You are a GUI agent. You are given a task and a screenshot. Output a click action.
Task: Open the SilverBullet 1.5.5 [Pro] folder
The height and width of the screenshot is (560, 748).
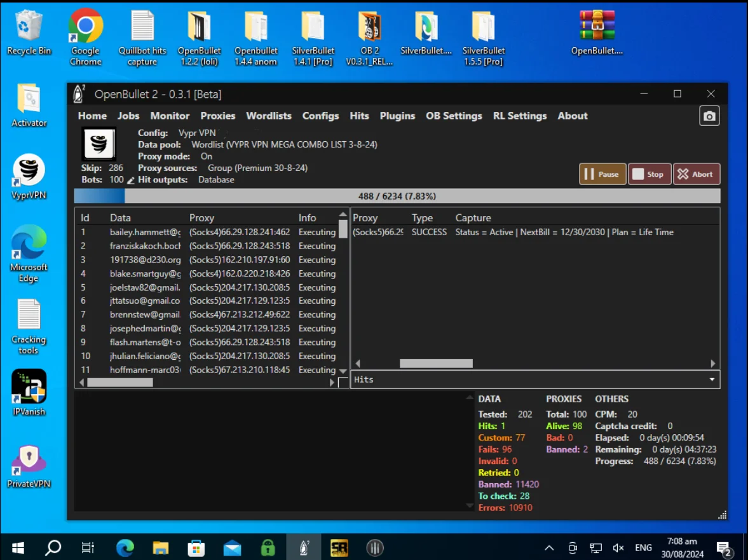point(483,38)
